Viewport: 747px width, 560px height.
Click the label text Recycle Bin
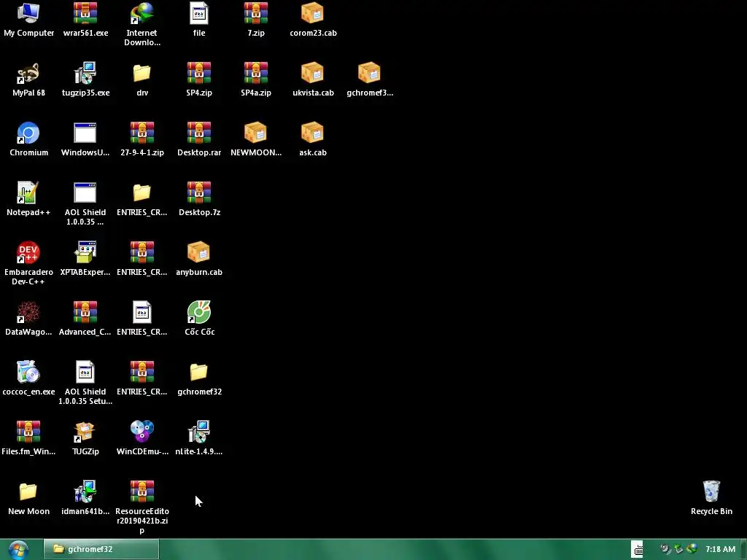coord(711,511)
